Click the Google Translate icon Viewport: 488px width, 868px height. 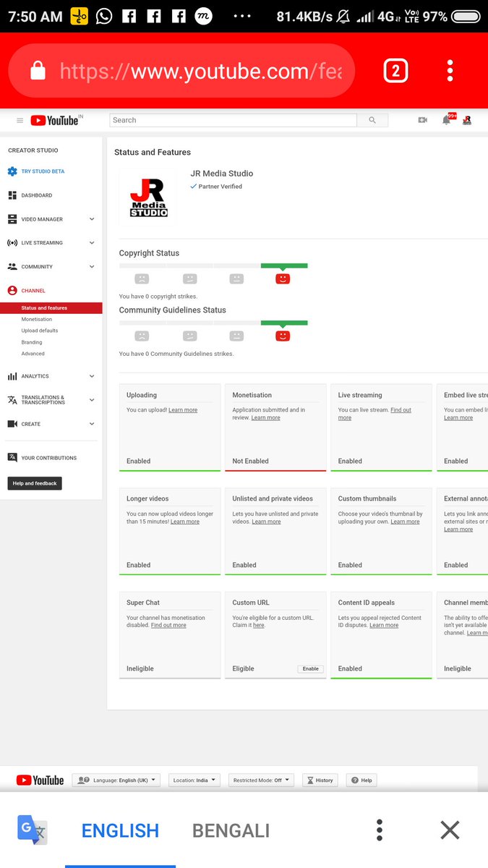tap(33, 830)
